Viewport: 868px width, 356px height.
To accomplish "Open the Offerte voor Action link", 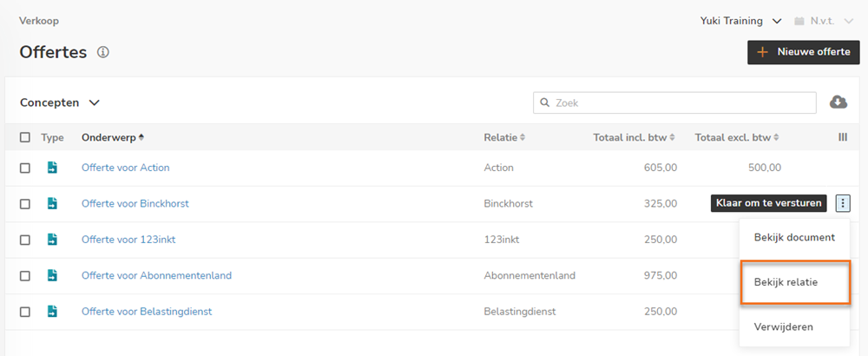I will click(125, 168).
